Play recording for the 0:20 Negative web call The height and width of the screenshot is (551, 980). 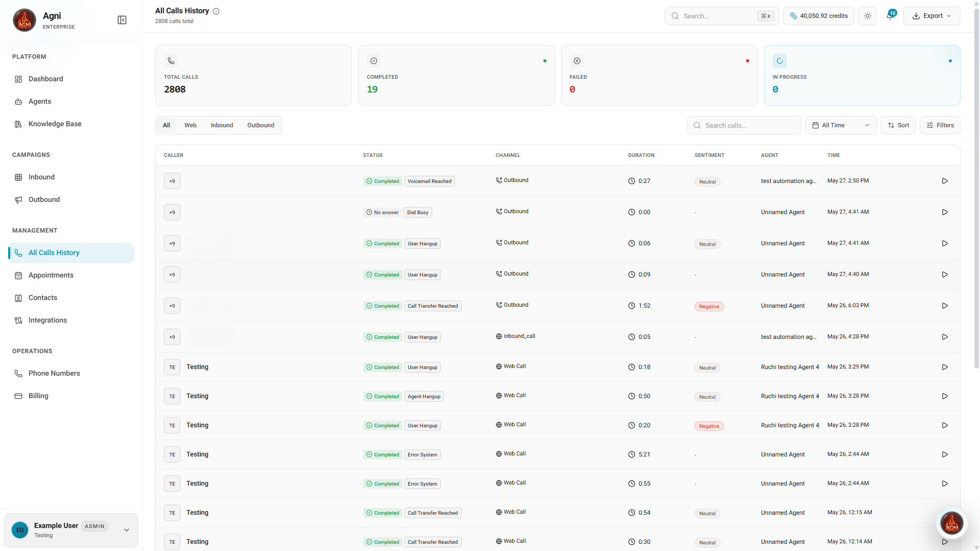point(945,425)
